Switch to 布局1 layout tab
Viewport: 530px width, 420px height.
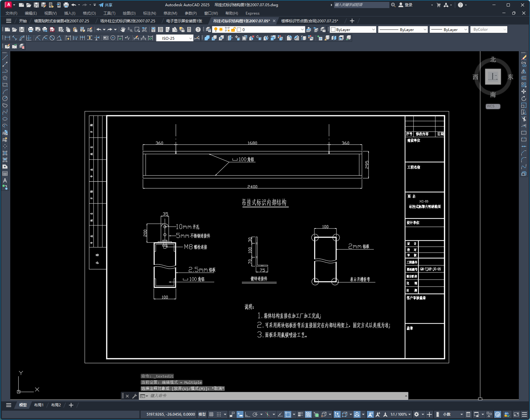[x=39, y=405]
